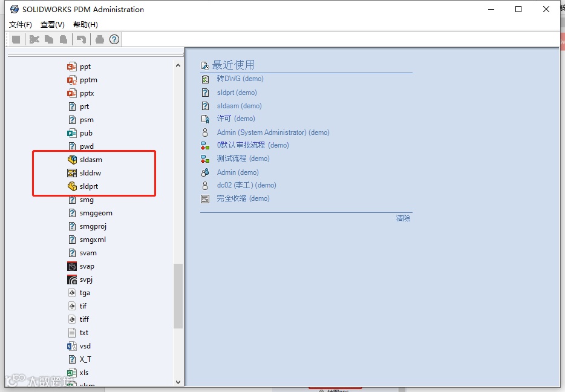
Task: Open Help via question mark toolbar icon
Action: (x=114, y=39)
